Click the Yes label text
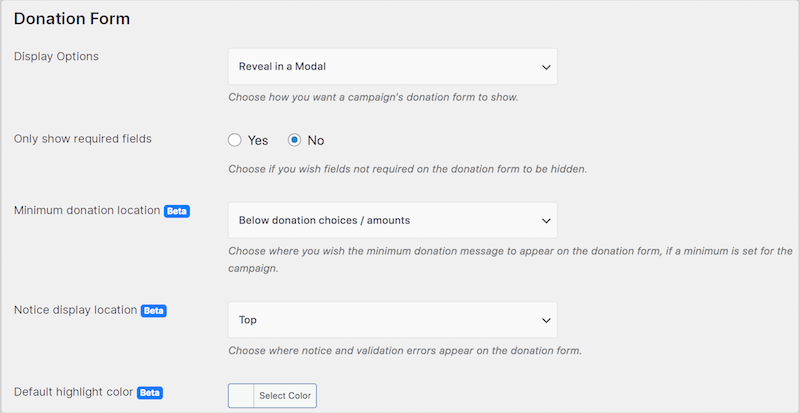 pyautogui.click(x=258, y=140)
